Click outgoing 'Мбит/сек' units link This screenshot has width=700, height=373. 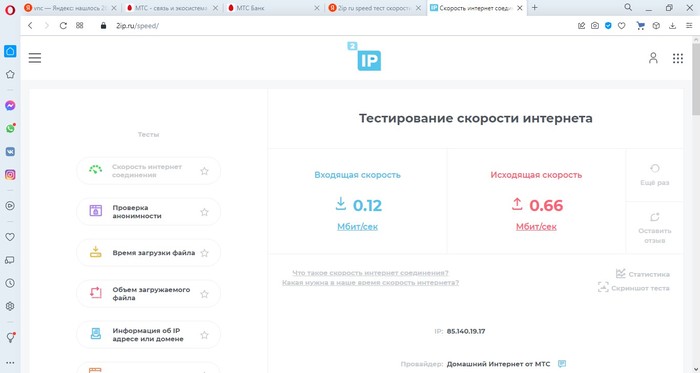tap(536, 227)
